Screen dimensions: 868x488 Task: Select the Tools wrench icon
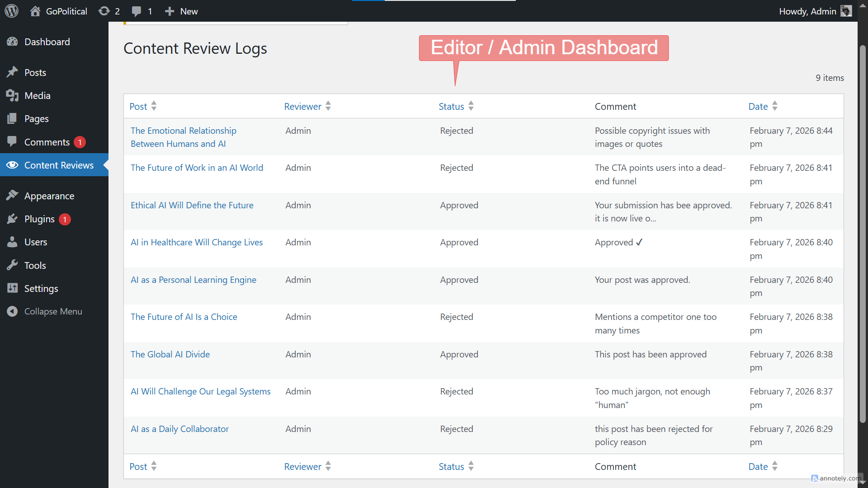point(13,265)
